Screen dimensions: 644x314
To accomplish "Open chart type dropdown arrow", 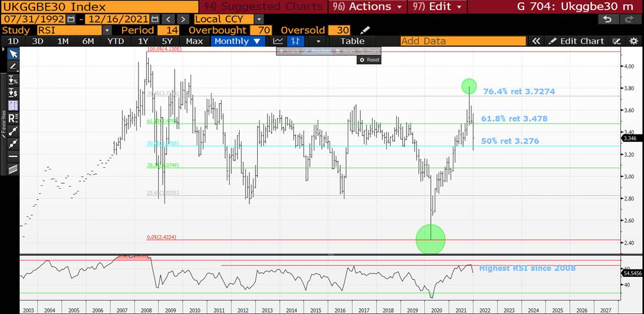I will pos(318,41).
